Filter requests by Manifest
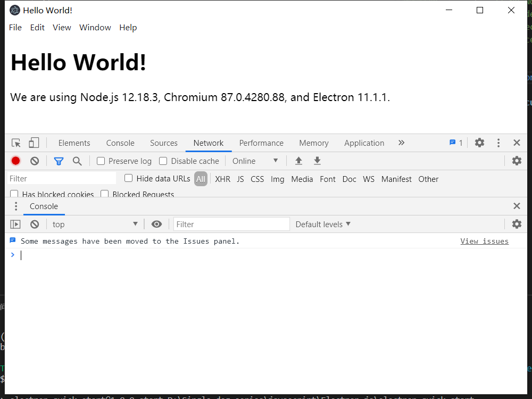Viewport: 532px width, 399px height. 396,179
